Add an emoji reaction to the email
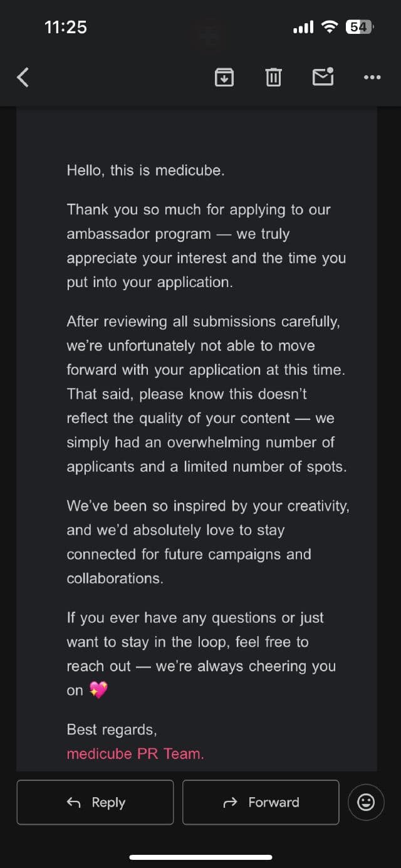Viewport: 401px width, 868px height. 366,802
